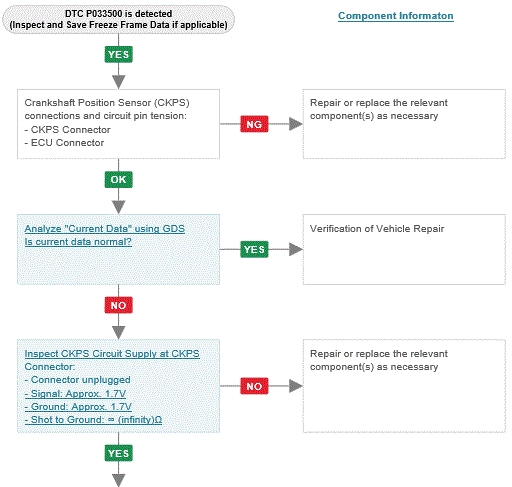This screenshot has height=487, width=512.
Task: Open Inspect CKPS Circuit Supply link
Action: [x=112, y=354]
